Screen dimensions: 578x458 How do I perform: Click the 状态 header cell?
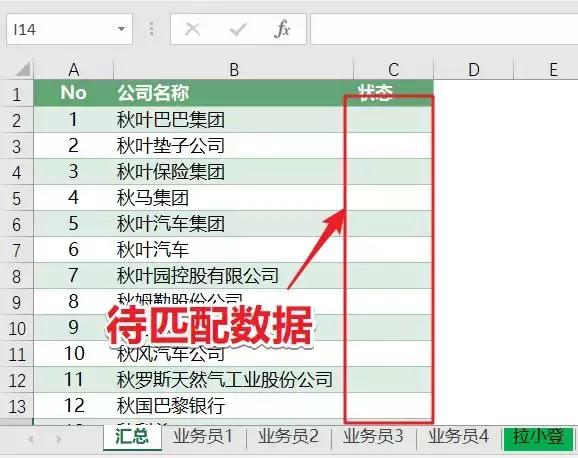click(x=393, y=93)
